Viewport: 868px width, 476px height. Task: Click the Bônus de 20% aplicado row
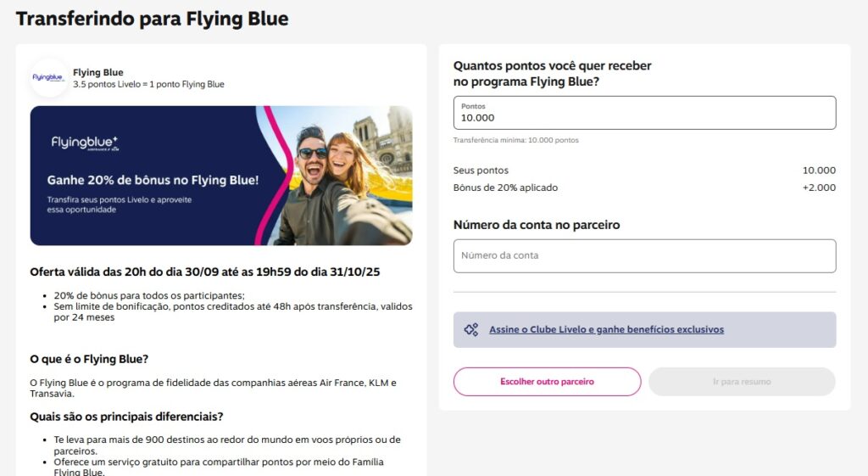coord(644,188)
